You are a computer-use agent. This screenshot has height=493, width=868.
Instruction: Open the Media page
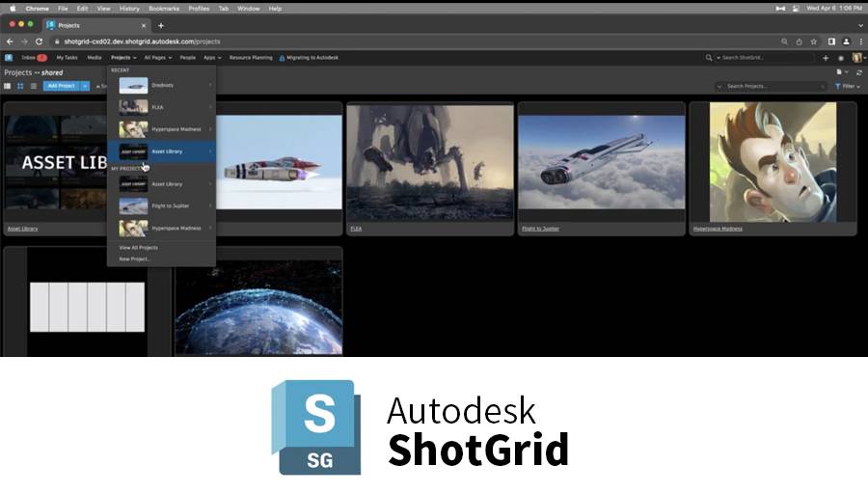(95, 58)
